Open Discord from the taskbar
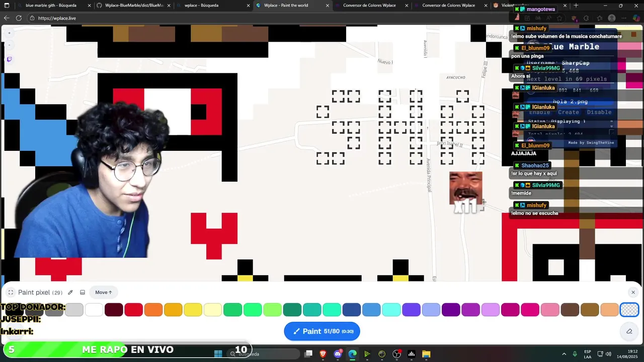This screenshot has width=644, height=362. (x=338, y=354)
